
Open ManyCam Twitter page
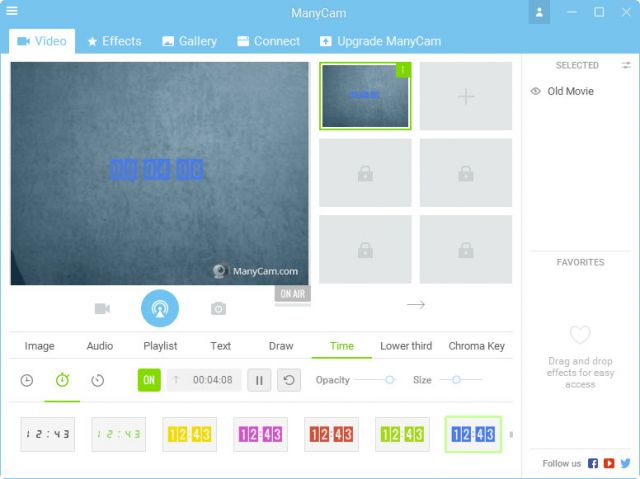[625, 463]
